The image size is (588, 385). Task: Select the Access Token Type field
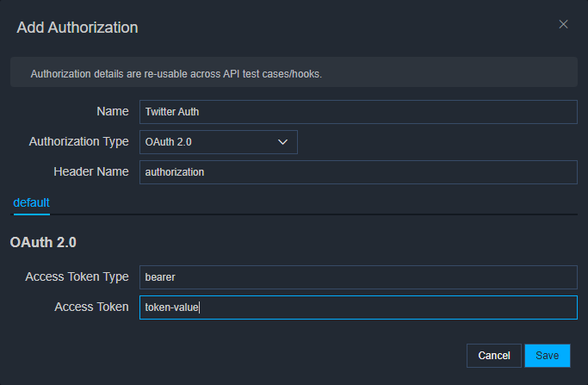click(358, 277)
